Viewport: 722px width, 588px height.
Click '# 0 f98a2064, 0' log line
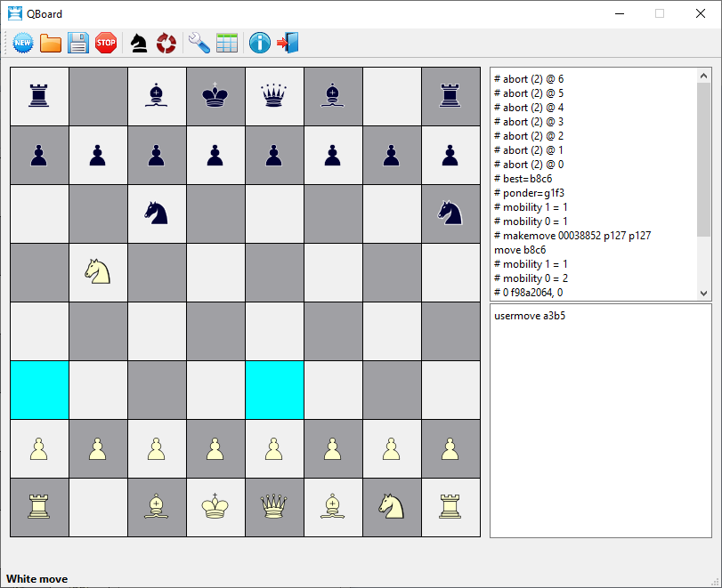[x=528, y=293]
